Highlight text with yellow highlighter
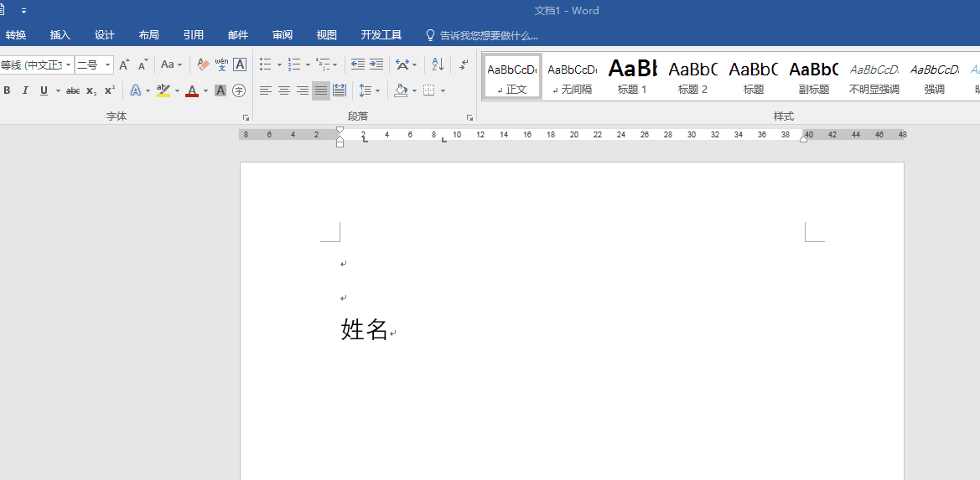This screenshot has width=980, height=480. tap(163, 90)
